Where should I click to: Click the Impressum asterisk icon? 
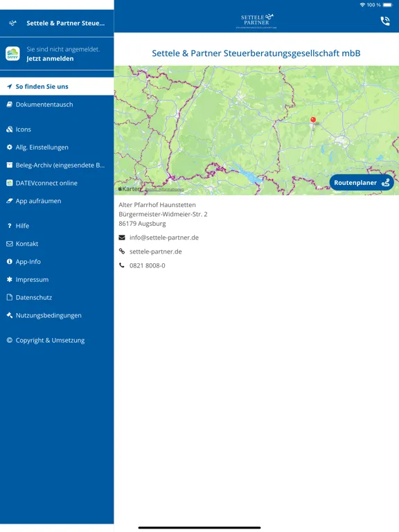(10, 280)
